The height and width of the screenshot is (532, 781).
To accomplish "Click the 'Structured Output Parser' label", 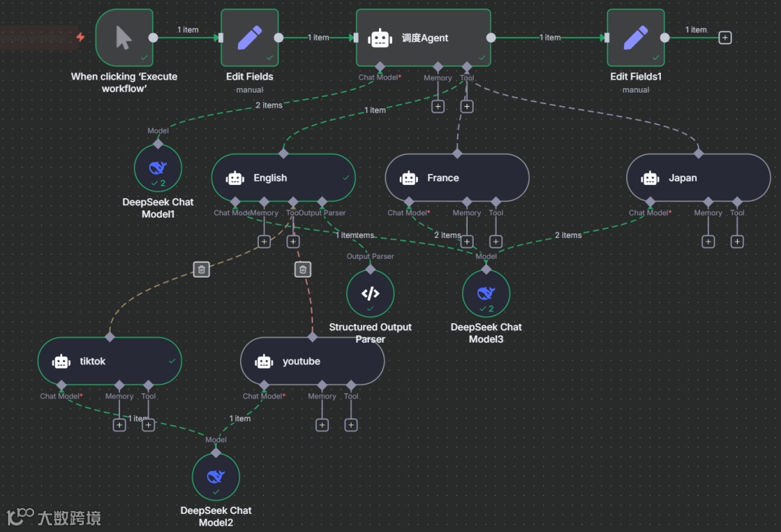I will point(370,333).
